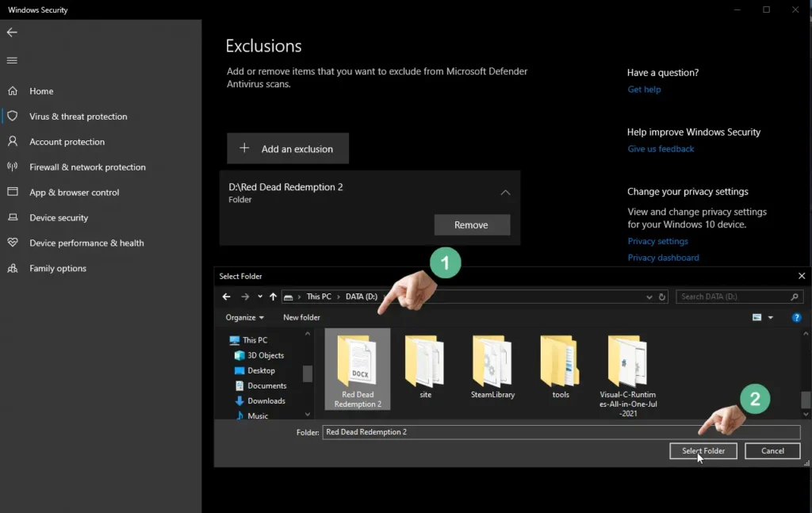Cancel the Select Folder dialog

pos(772,451)
